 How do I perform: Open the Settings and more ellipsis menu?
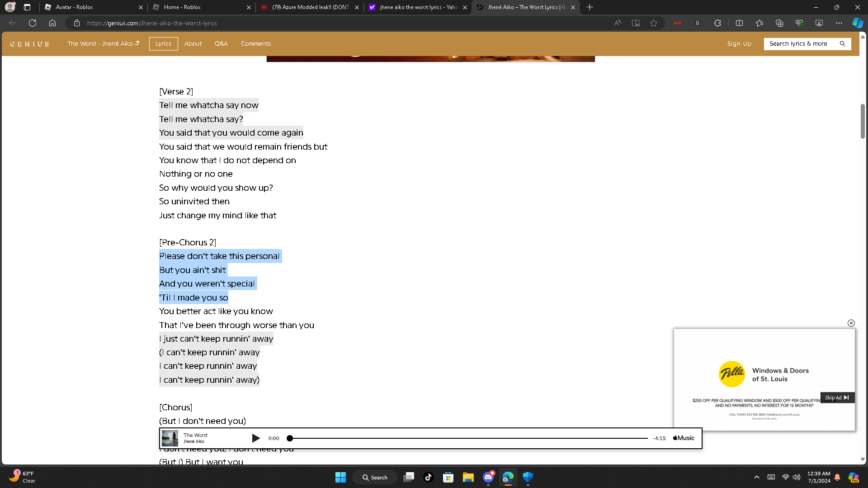(839, 23)
